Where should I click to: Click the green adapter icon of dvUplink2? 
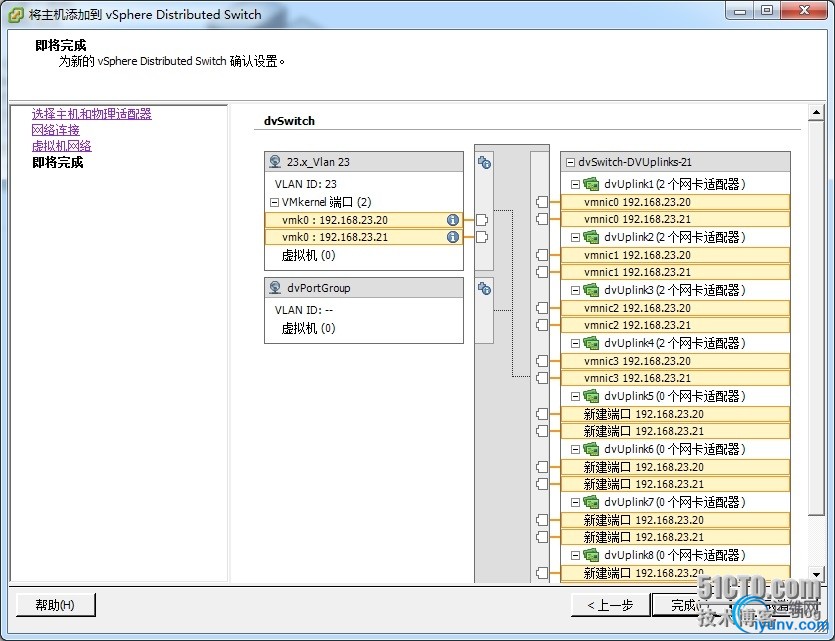point(591,237)
